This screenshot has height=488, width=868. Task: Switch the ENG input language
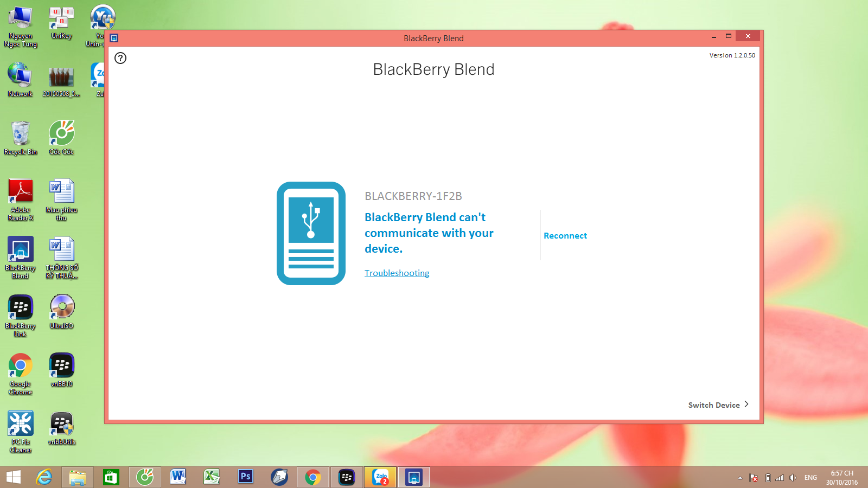pos(810,478)
